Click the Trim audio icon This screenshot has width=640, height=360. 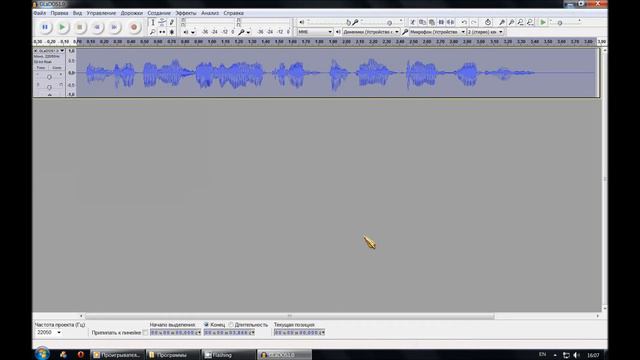[441, 22]
